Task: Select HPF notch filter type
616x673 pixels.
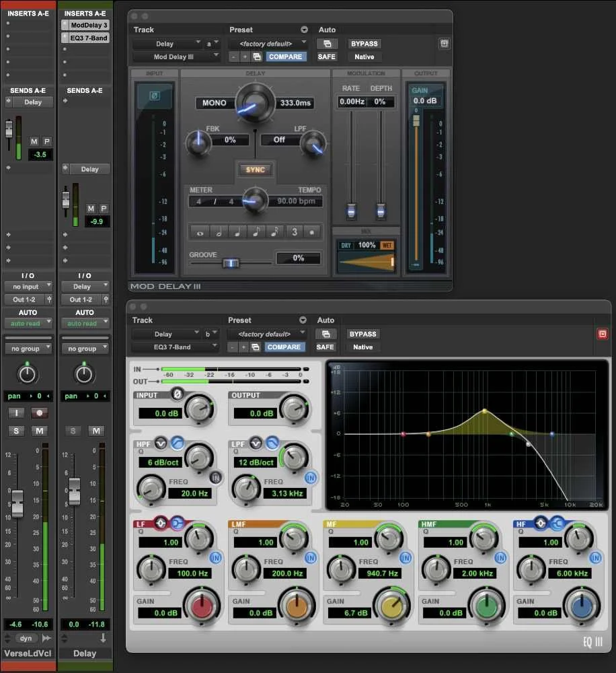Action: tap(161, 443)
